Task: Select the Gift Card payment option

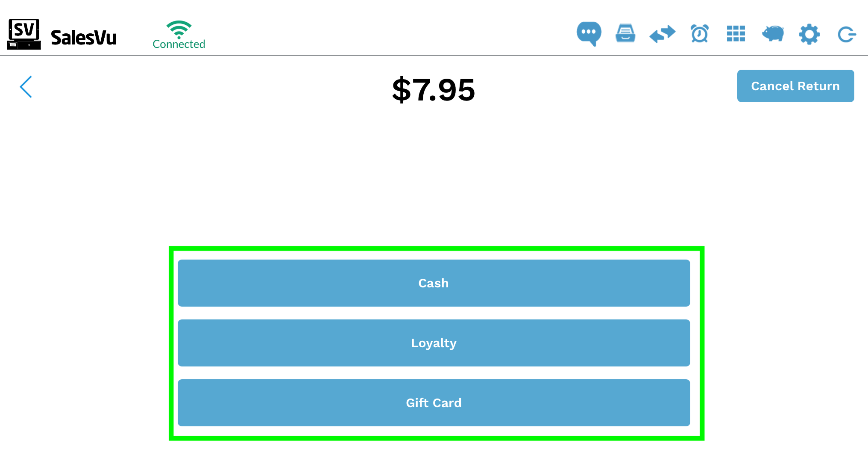Action: [x=434, y=403]
